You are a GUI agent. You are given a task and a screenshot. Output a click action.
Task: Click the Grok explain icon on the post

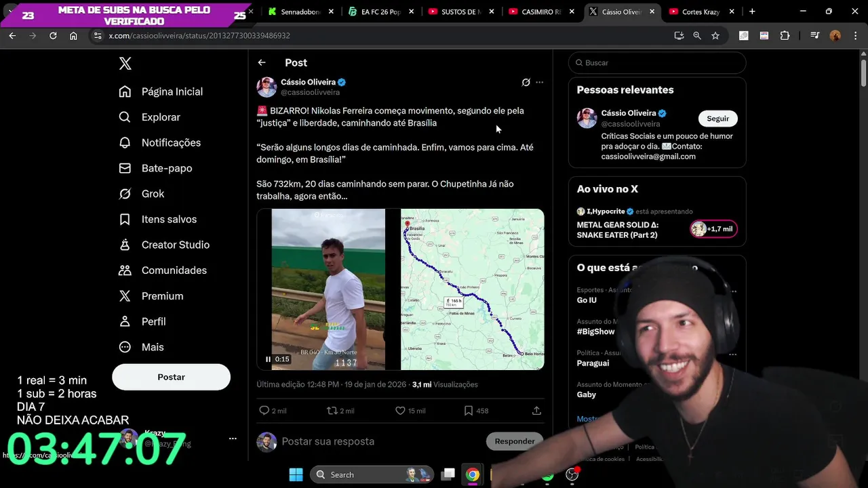526,82
